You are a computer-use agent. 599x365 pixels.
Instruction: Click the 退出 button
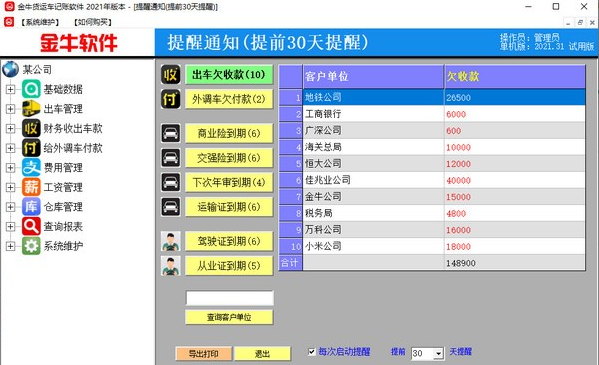pyautogui.click(x=262, y=354)
